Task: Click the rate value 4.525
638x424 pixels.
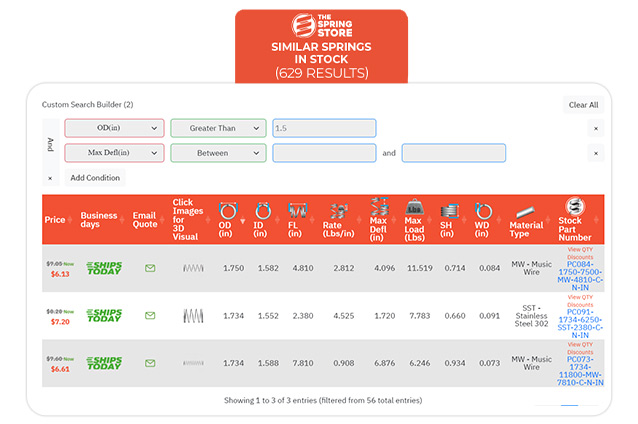Action: coord(344,316)
